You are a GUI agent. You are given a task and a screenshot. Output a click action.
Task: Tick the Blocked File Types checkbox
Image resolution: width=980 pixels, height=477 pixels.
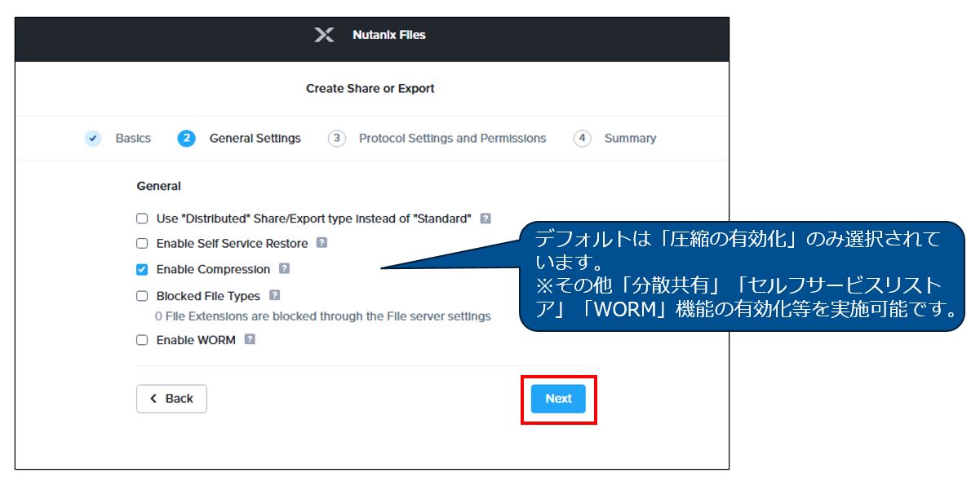pyautogui.click(x=142, y=296)
